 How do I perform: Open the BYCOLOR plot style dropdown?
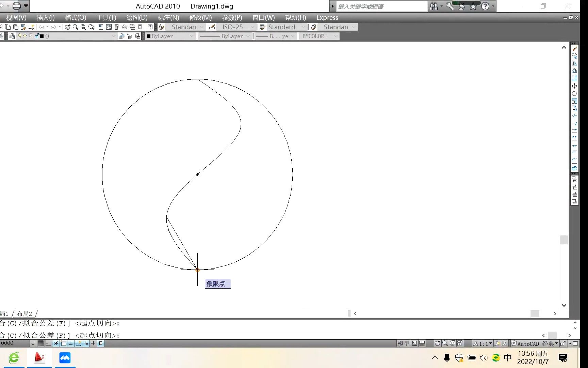pos(319,36)
